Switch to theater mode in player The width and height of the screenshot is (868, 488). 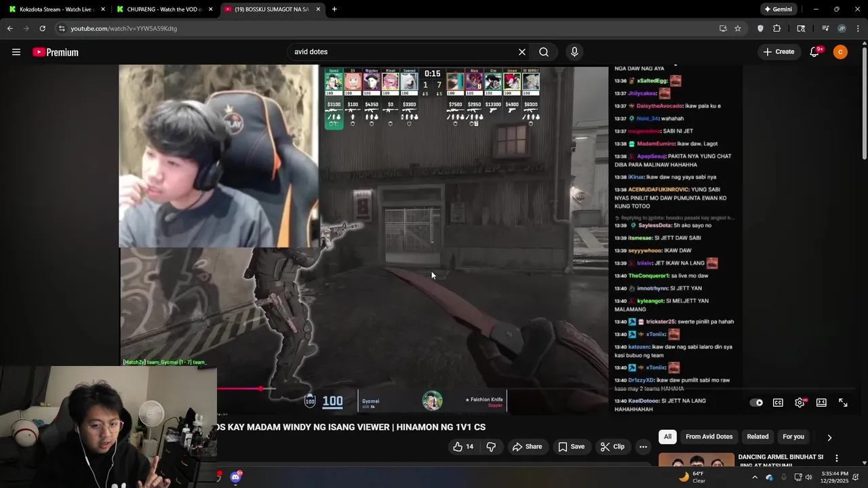coord(821,403)
